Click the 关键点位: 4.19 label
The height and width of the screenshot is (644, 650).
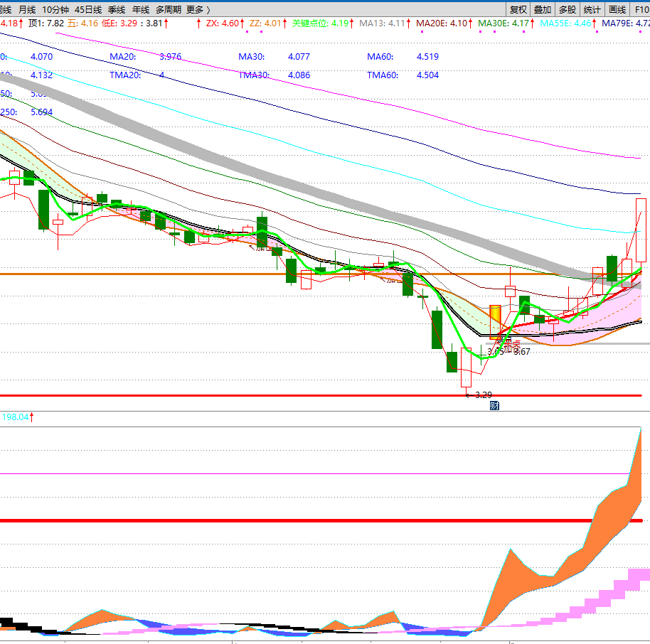pyautogui.click(x=321, y=23)
